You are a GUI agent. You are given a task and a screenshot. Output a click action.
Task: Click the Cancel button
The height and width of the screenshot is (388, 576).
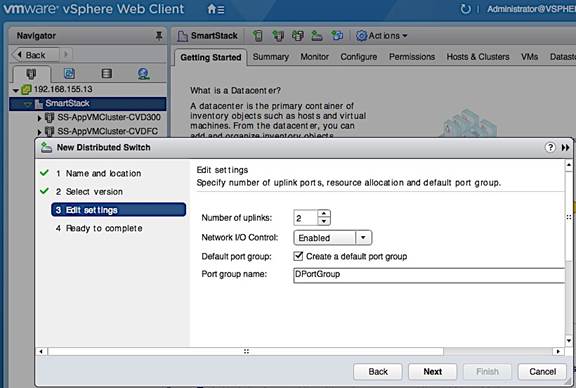click(542, 371)
